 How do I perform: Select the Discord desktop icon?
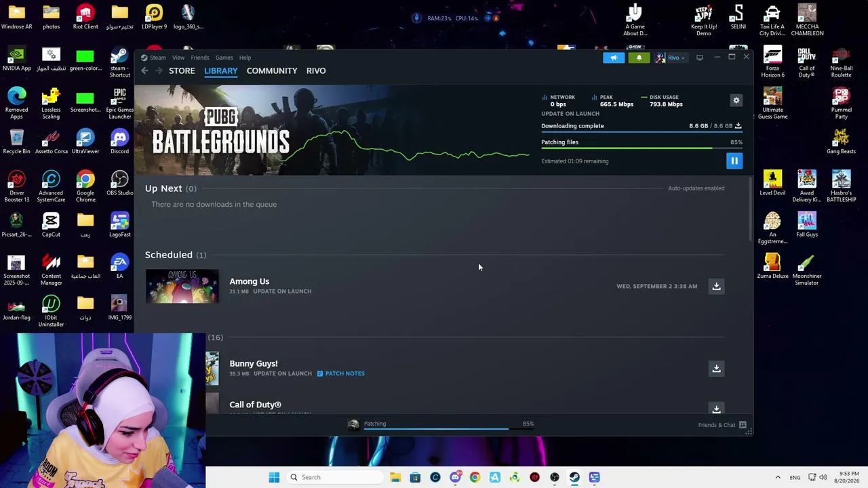119,142
